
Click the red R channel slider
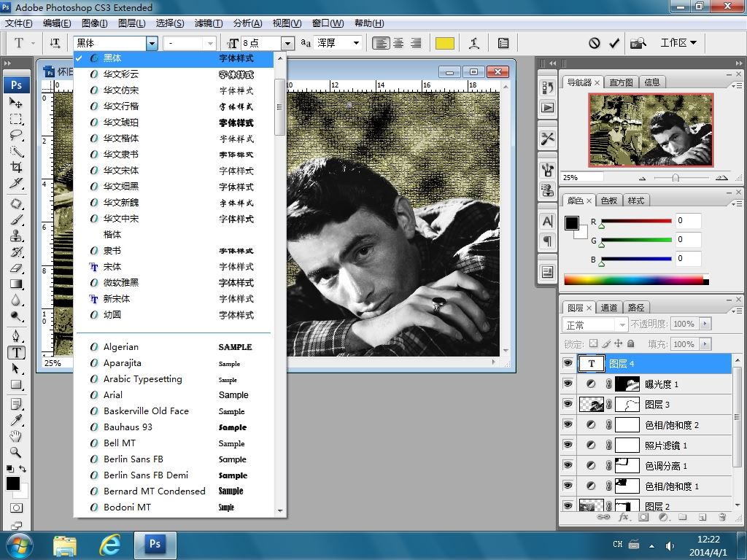636,222
